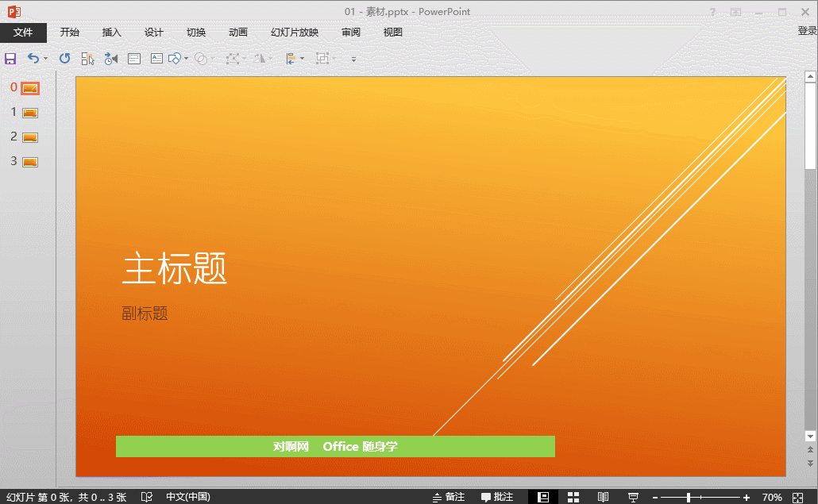Open Customize Quick Access Toolbar dropdown
The height and width of the screenshot is (504, 818).
353,60
